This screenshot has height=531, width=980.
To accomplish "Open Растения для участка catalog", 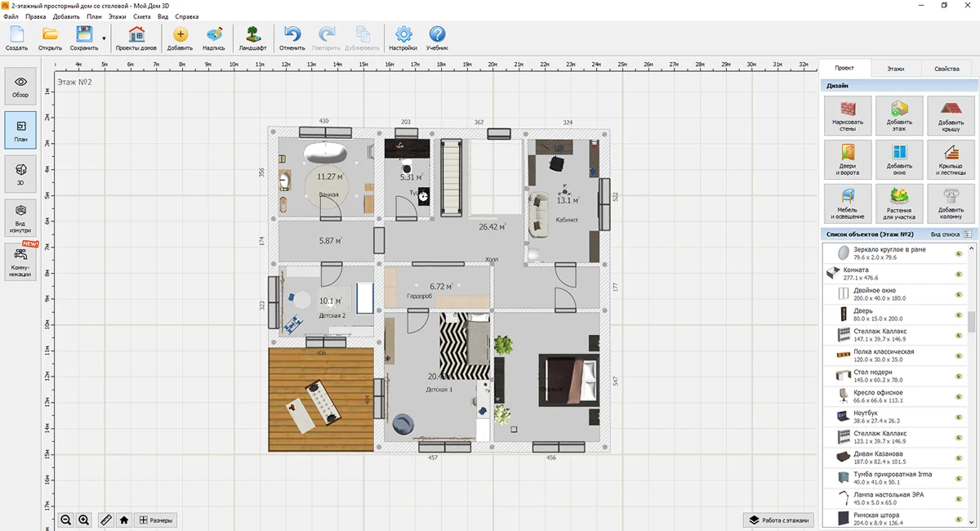I will point(899,203).
